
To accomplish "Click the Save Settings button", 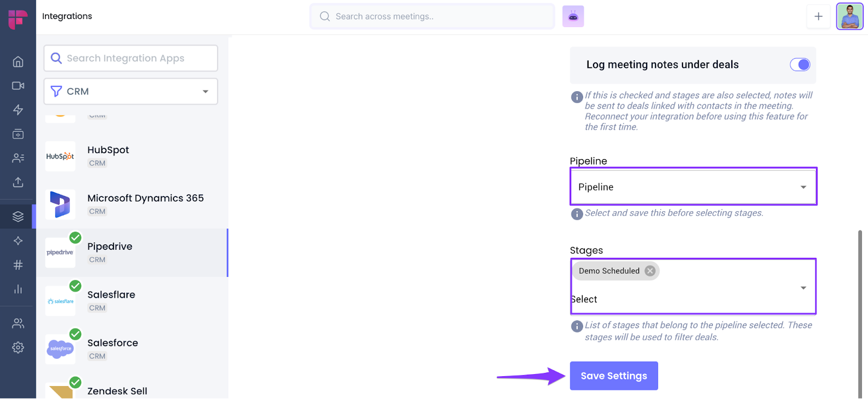I will [614, 376].
